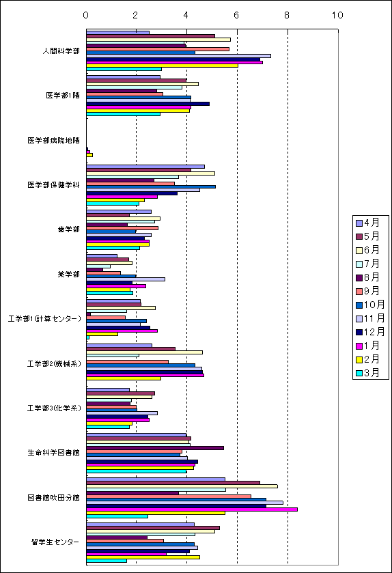392x573 pixels.
Task: Select the axis value 6 label
Action: coord(236,15)
